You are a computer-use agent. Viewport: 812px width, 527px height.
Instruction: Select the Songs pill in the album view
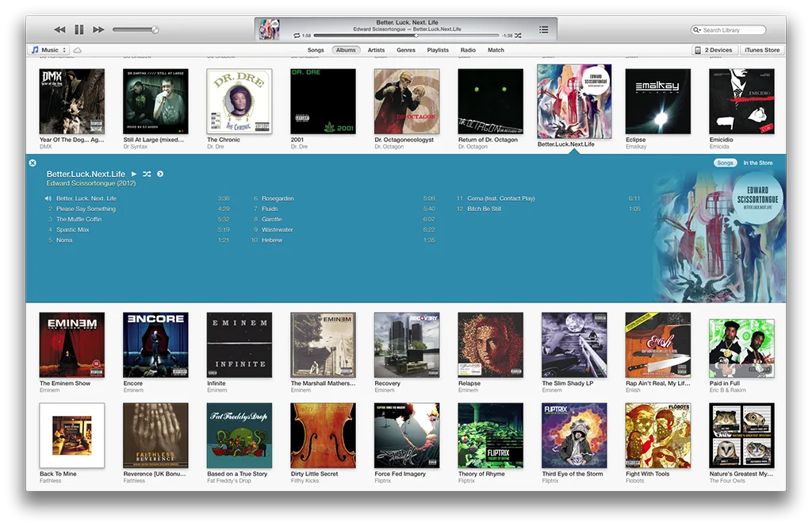click(x=725, y=163)
